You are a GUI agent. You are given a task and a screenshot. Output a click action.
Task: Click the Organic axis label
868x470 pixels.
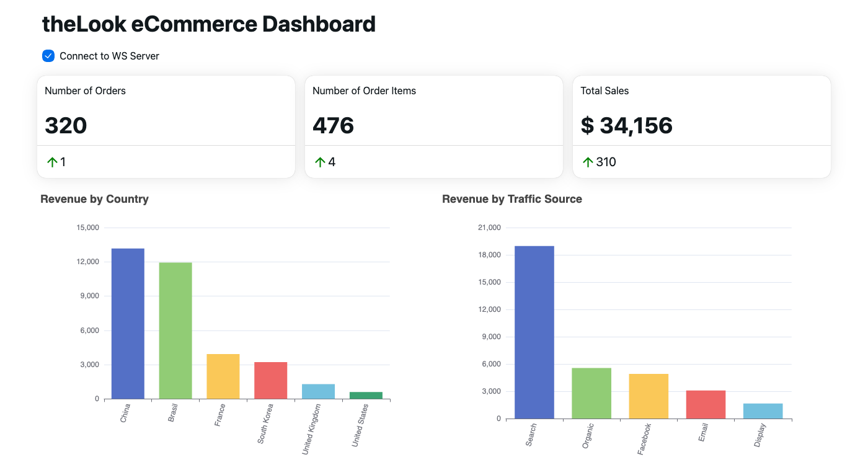[x=587, y=437]
